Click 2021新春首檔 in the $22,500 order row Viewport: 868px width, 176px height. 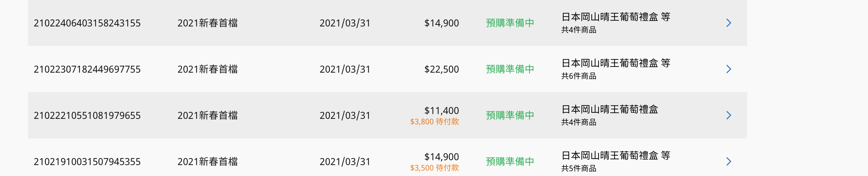pyautogui.click(x=207, y=69)
